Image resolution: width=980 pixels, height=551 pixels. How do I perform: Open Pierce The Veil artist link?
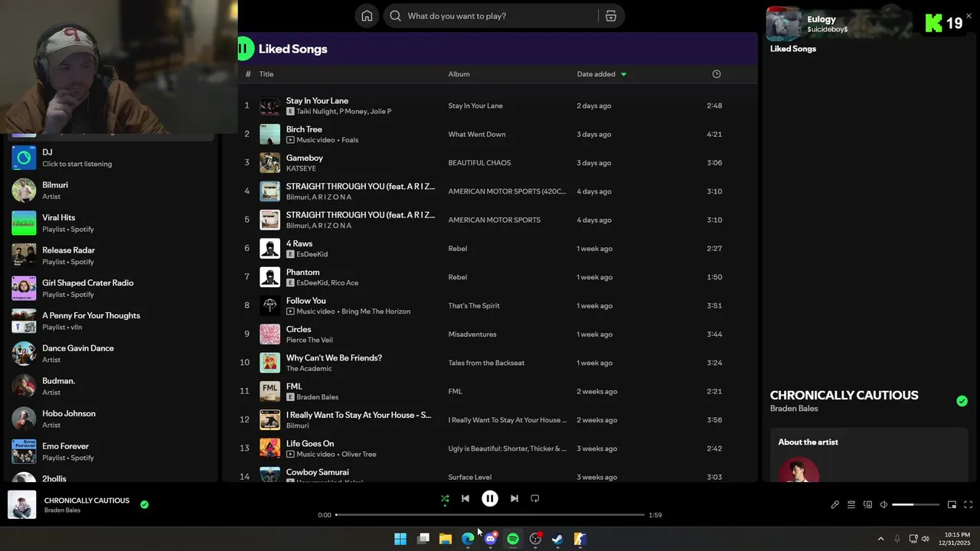click(309, 340)
